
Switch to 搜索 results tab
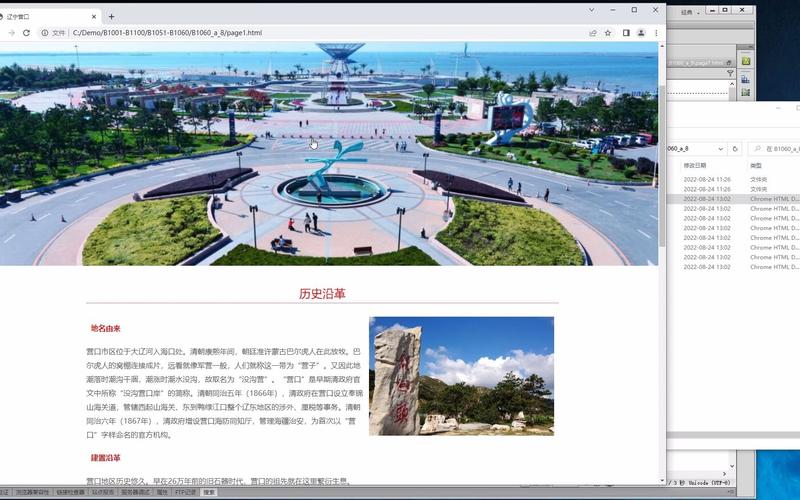[x=209, y=492]
